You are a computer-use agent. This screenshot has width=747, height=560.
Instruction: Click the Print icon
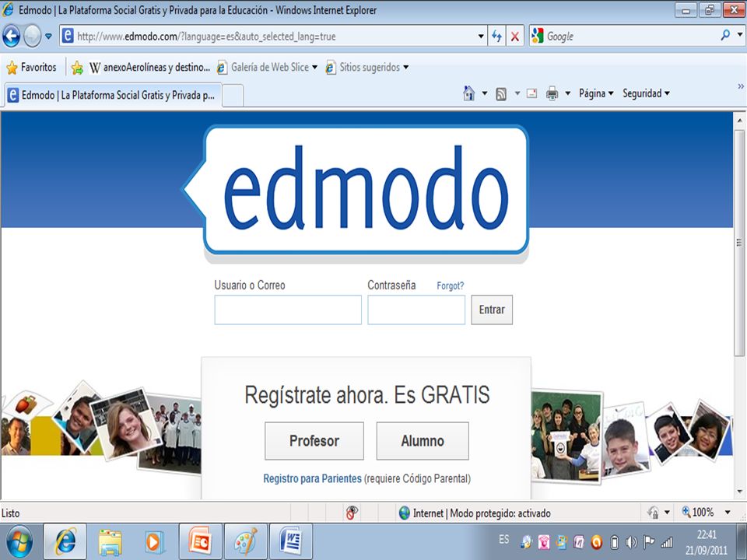click(x=552, y=93)
